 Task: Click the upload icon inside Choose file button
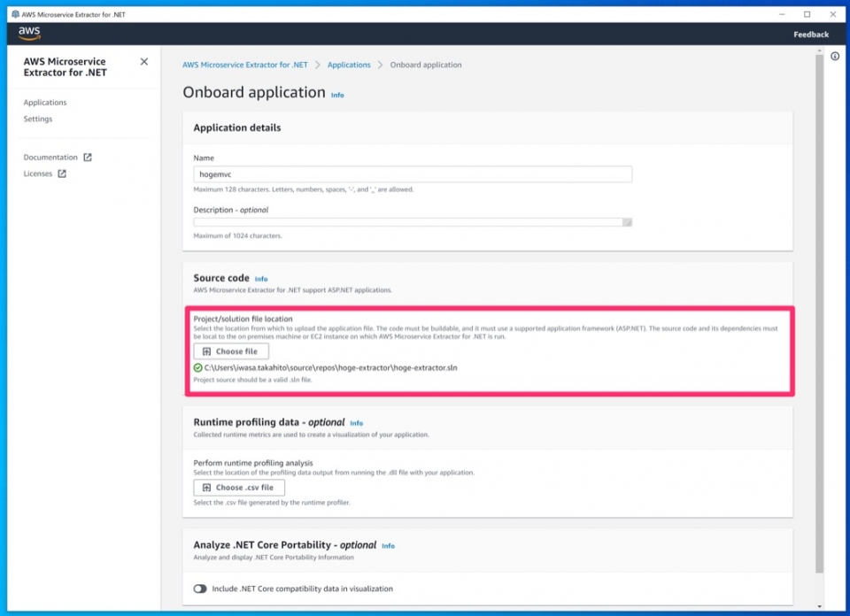coord(205,351)
